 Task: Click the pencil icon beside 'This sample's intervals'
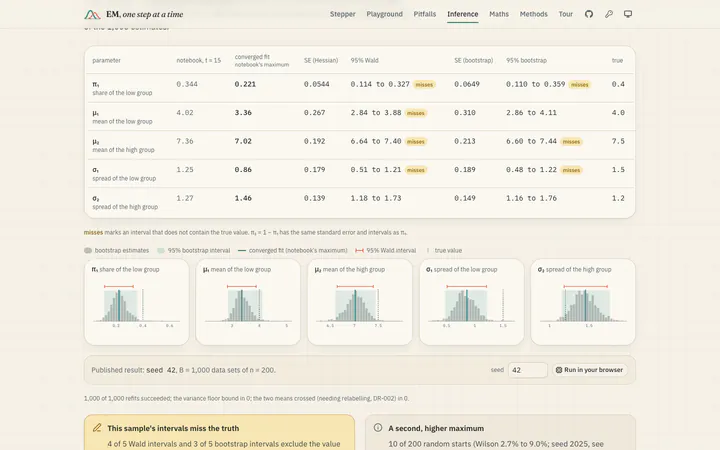click(x=97, y=428)
